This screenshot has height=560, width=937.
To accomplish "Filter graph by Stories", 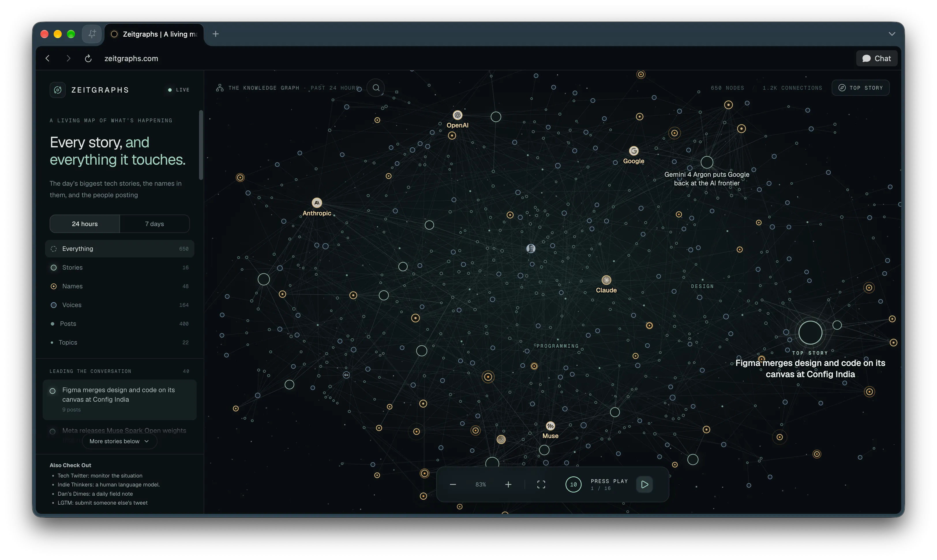I will pos(120,268).
